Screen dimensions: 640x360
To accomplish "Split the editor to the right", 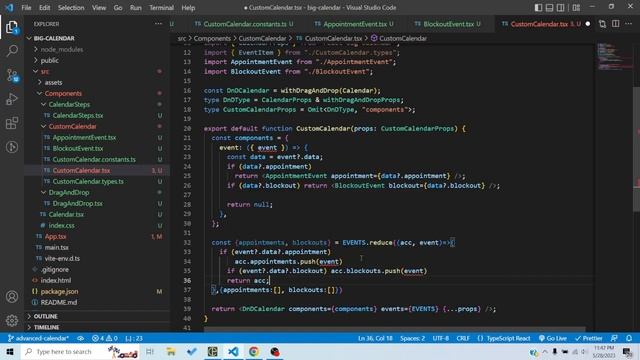I will pyautogui.click(x=616, y=24).
